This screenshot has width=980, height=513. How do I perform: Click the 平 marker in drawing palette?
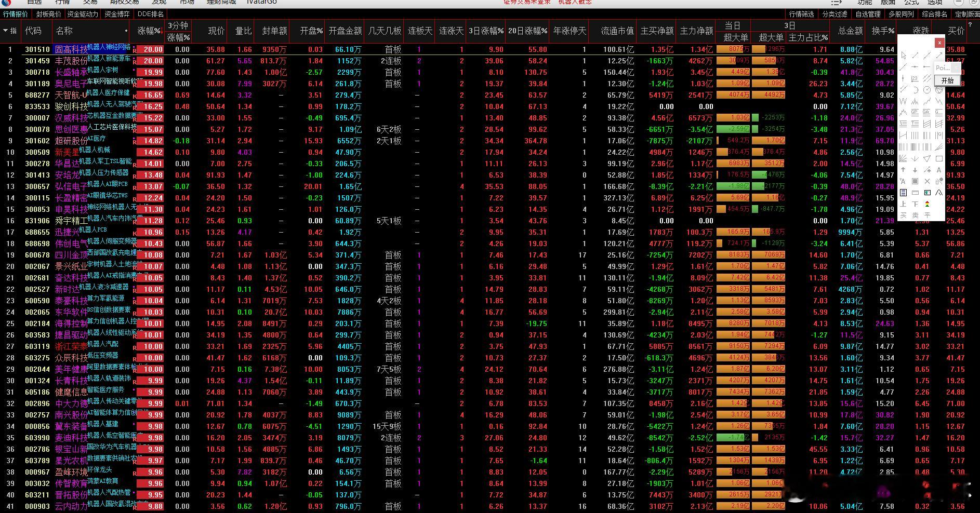(x=927, y=215)
